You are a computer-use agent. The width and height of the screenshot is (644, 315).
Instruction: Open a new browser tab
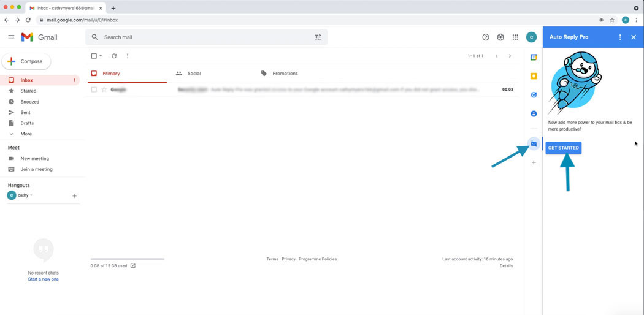(x=113, y=8)
